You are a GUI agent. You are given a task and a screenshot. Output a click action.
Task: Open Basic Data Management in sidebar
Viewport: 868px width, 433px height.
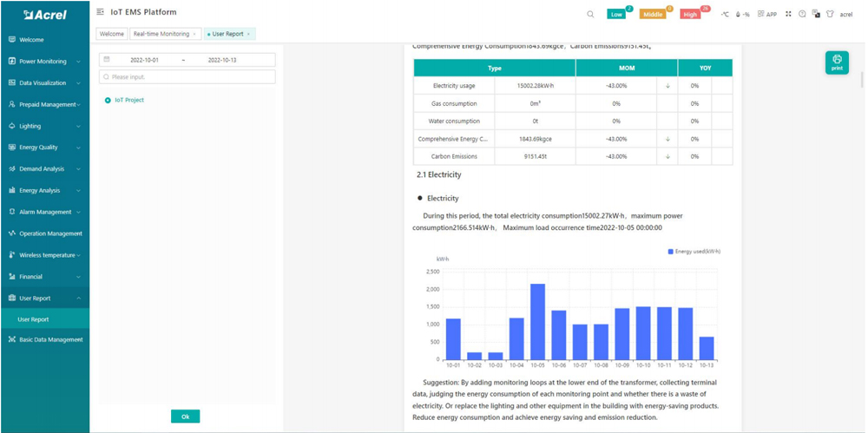pyautogui.click(x=45, y=339)
